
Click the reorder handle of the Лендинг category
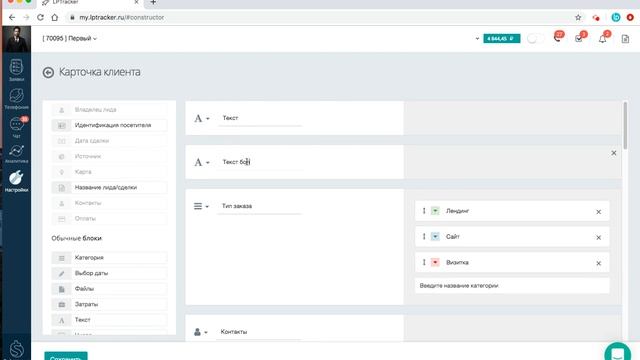point(424,211)
